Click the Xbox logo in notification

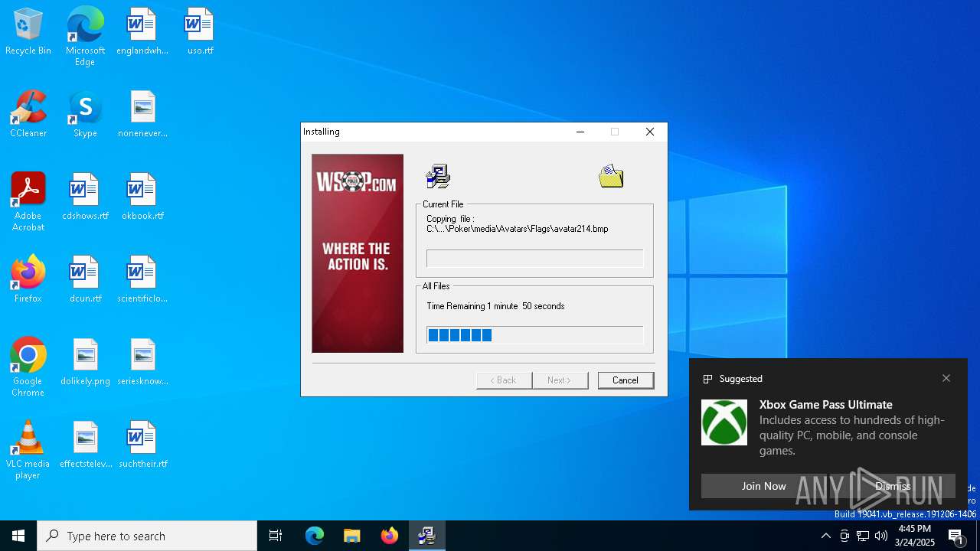click(x=724, y=422)
